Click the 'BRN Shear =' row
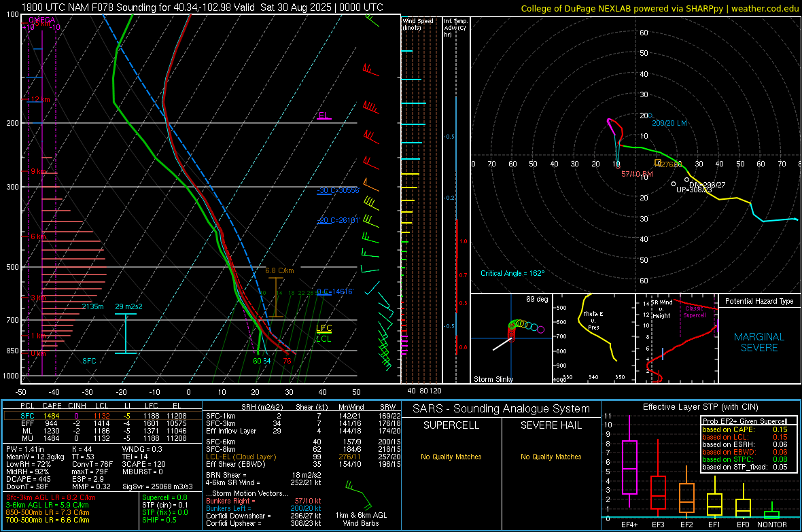 pos(264,475)
